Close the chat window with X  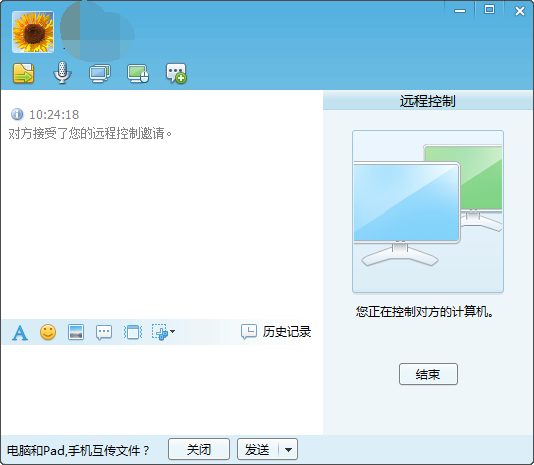click(x=520, y=11)
